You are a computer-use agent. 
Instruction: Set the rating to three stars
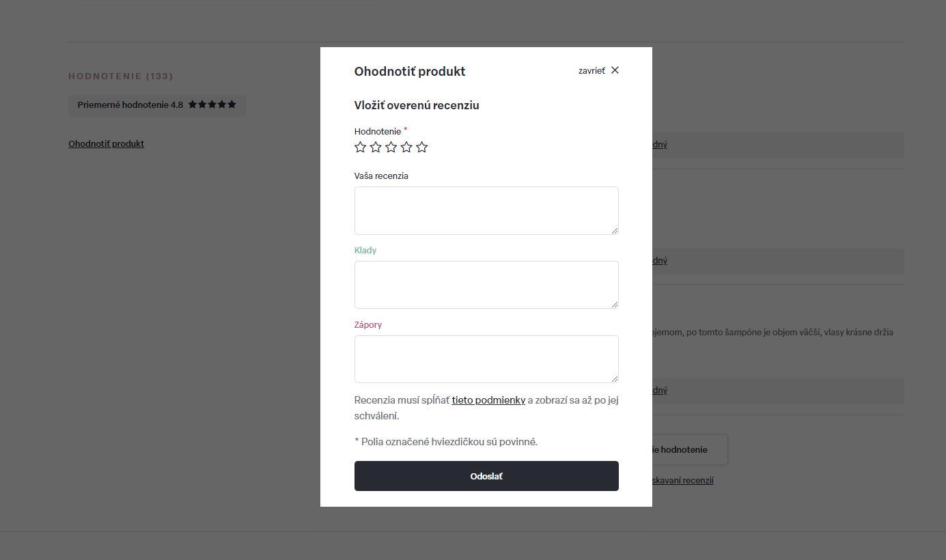391,147
